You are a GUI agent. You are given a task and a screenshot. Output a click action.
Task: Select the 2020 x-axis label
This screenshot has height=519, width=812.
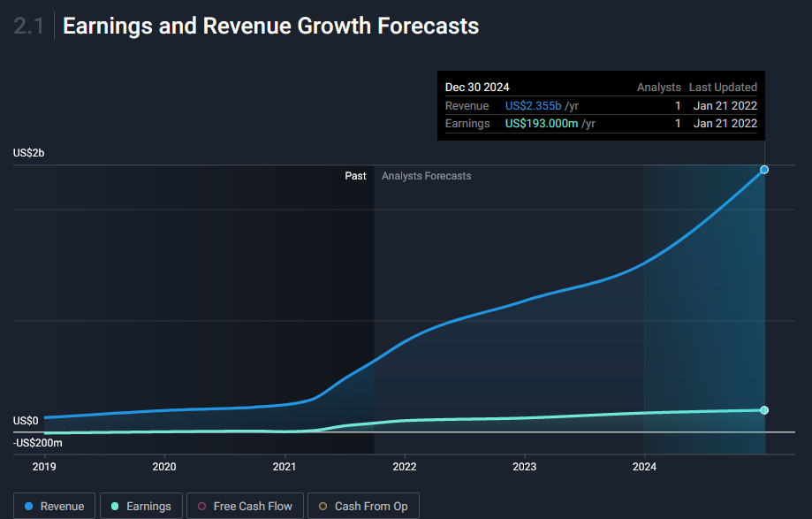pos(163,466)
